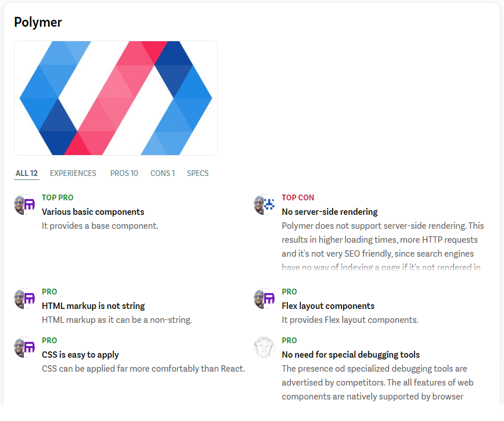Open 'HTML markup is not string' pro

click(x=93, y=306)
